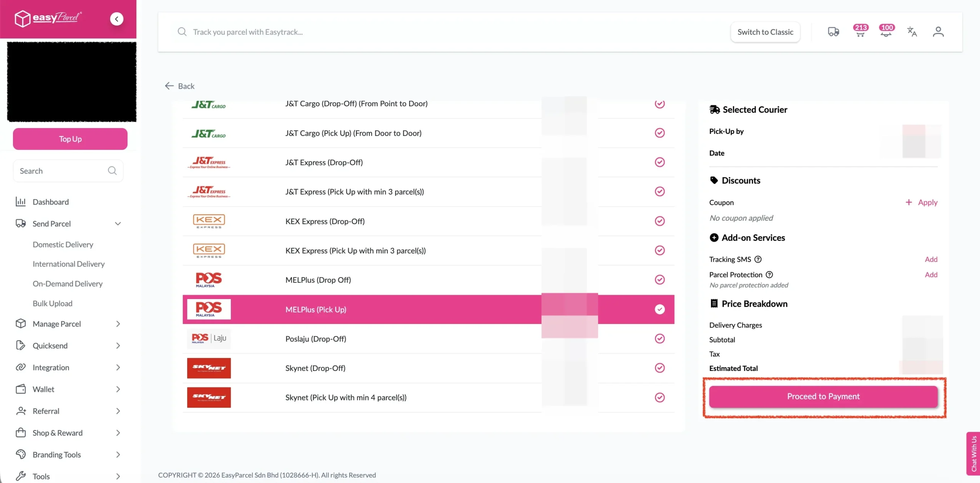The height and width of the screenshot is (483, 980).
Task: Select the Skynet (Drop-Off) courier checkmark
Action: click(x=660, y=368)
